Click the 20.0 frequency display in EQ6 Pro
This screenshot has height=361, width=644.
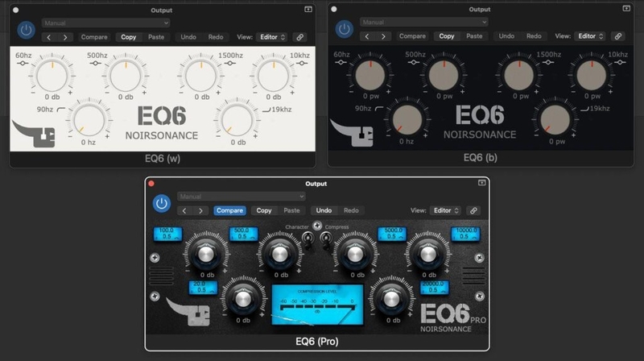coord(203,288)
